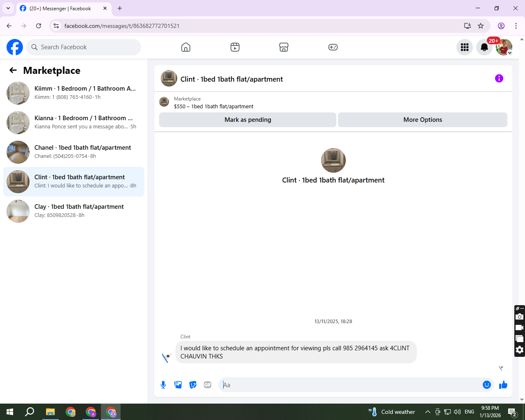Click Clint chat header title
The width and height of the screenshot is (525, 420).
pyautogui.click(x=232, y=79)
